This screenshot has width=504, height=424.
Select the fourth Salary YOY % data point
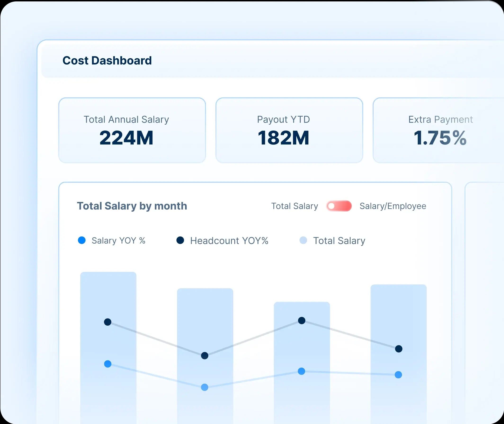click(398, 375)
